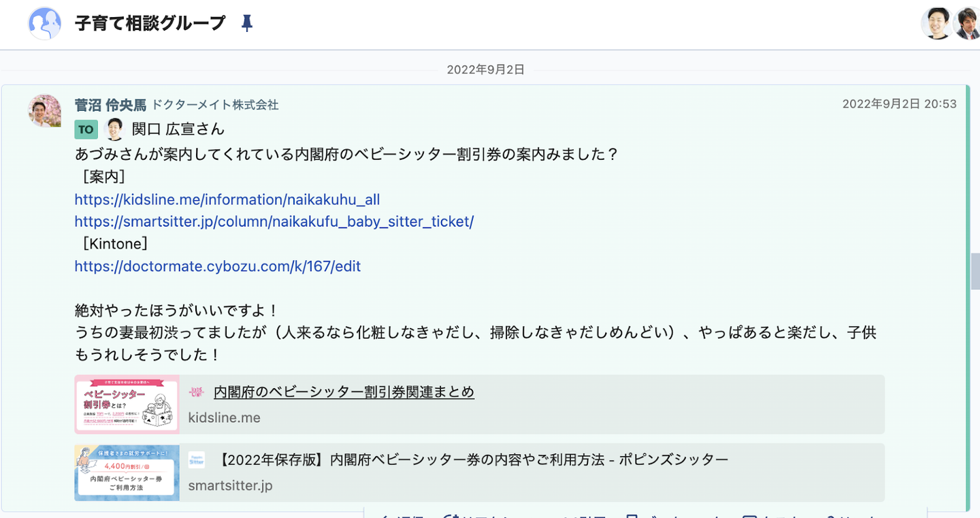Image resolution: width=980 pixels, height=518 pixels.
Task: Open the 子育て相談グループ chat title
Action: tap(150, 24)
